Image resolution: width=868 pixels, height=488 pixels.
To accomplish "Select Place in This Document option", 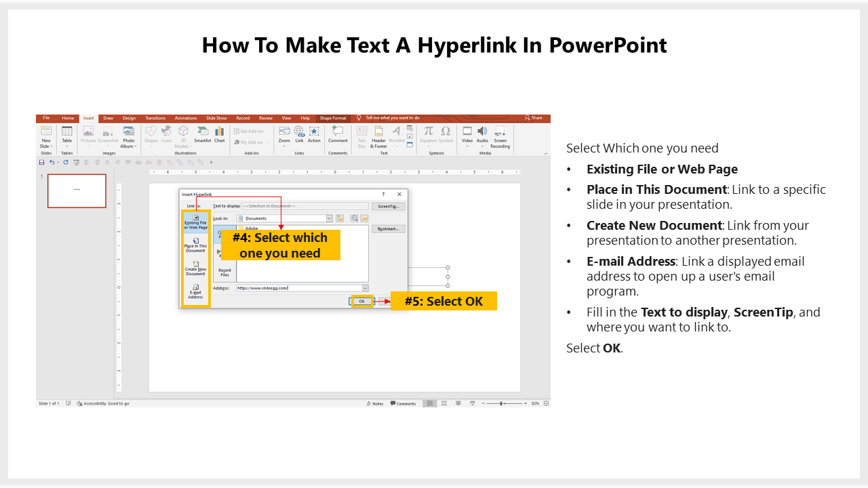I will [x=196, y=245].
